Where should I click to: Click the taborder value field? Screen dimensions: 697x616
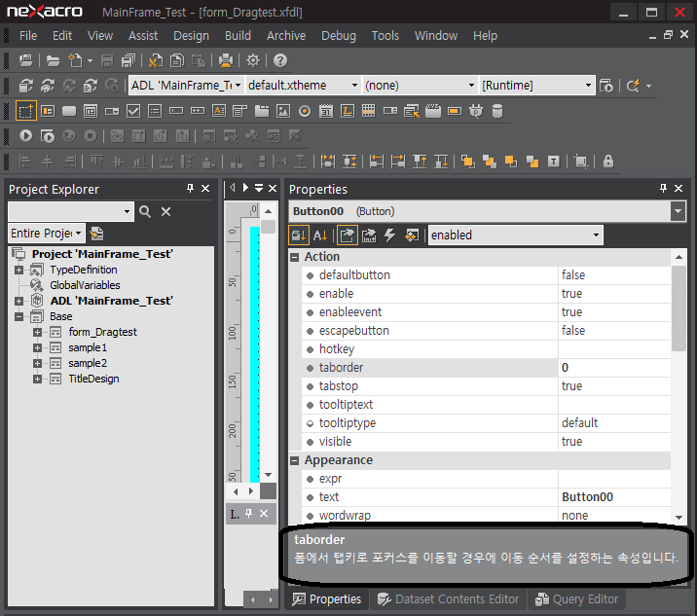614,368
